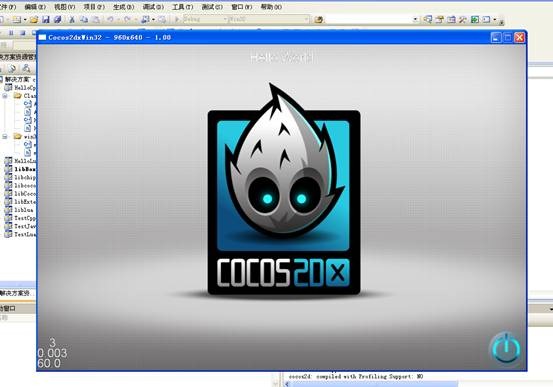Screen dimensions: 553x387
Task: Select the TestCpp project in the solution tree
Action: pos(20,218)
